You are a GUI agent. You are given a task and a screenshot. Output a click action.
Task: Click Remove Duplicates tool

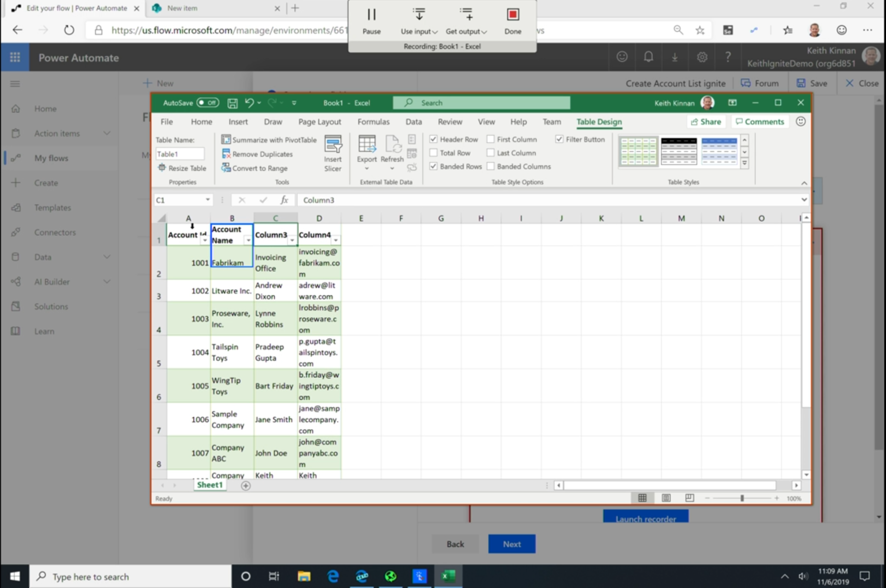click(x=257, y=154)
